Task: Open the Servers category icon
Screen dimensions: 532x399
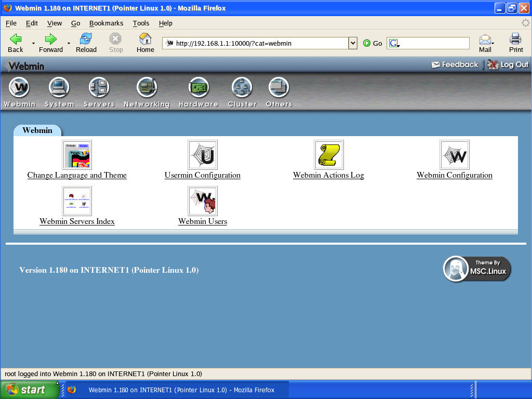Action: click(99, 87)
